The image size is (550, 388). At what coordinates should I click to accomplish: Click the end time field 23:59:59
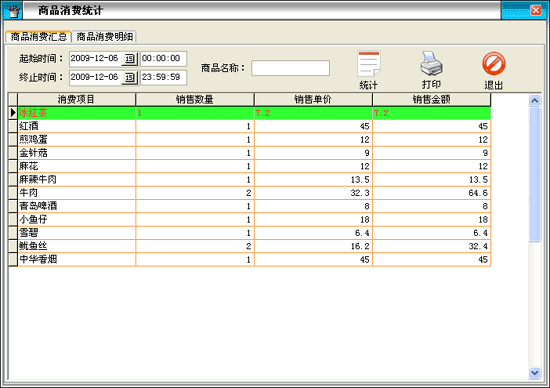[x=163, y=78]
